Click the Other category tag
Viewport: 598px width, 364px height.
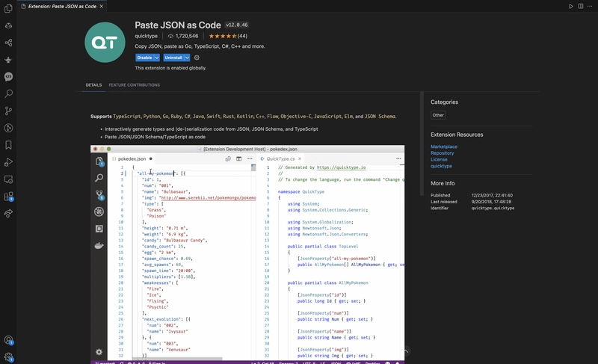[438, 115]
